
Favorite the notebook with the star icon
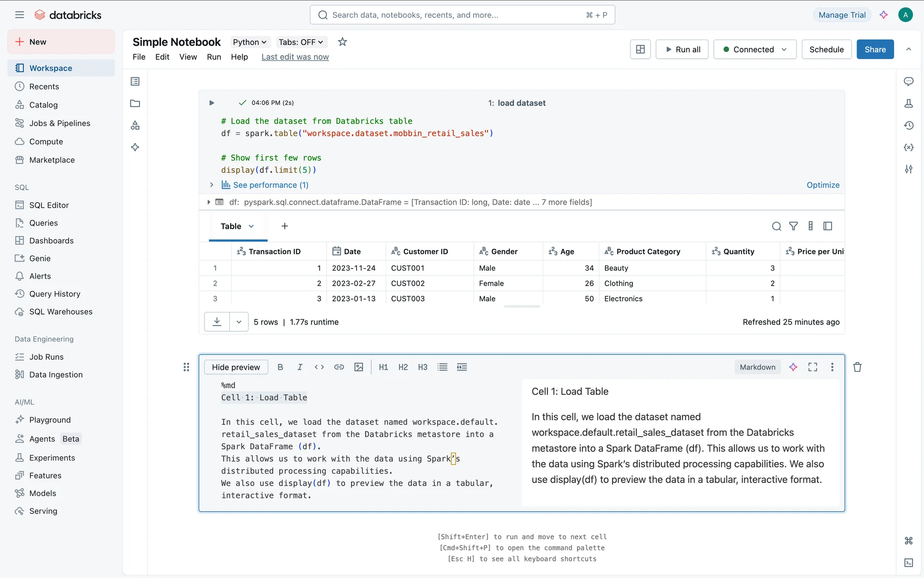[342, 42]
